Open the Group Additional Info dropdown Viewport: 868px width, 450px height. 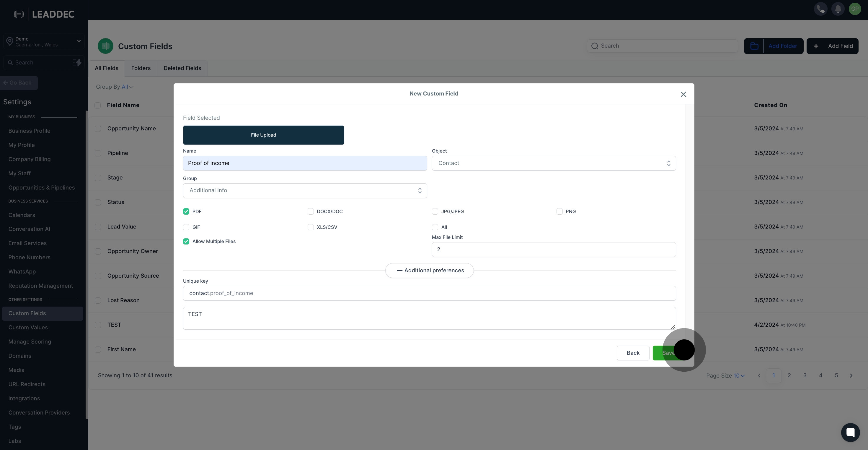pos(305,191)
